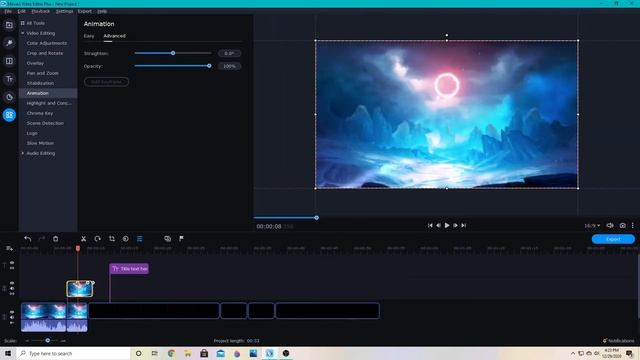
Task: Open Chroma Key tool
Action: click(x=40, y=113)
